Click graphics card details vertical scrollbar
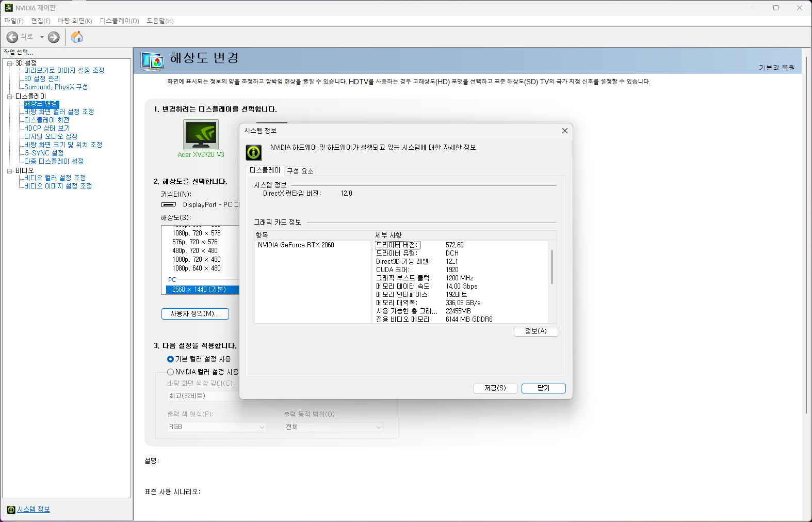The width and height of the screenshot is (812, 522). coord(552,267)
